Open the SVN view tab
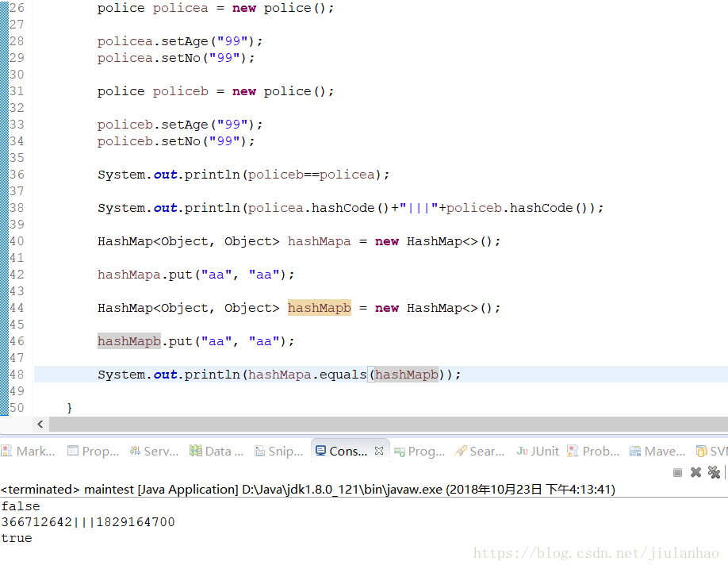 [711, 451]
